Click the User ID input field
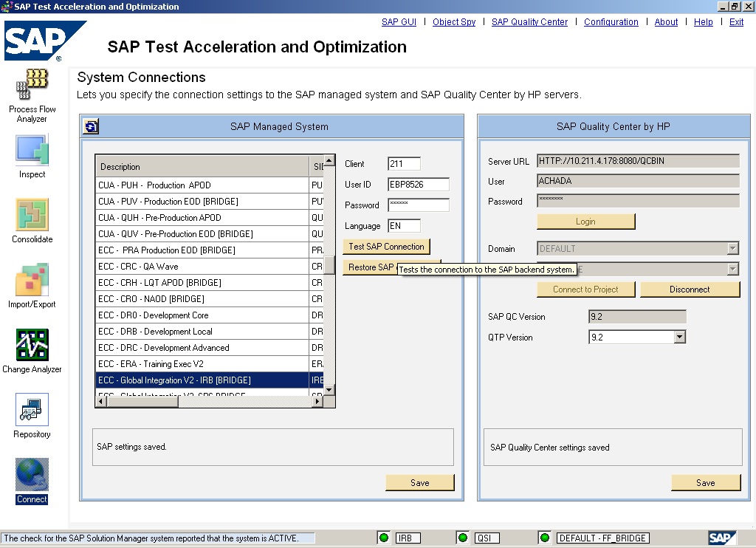756x548 pixels. coord(418,185)
